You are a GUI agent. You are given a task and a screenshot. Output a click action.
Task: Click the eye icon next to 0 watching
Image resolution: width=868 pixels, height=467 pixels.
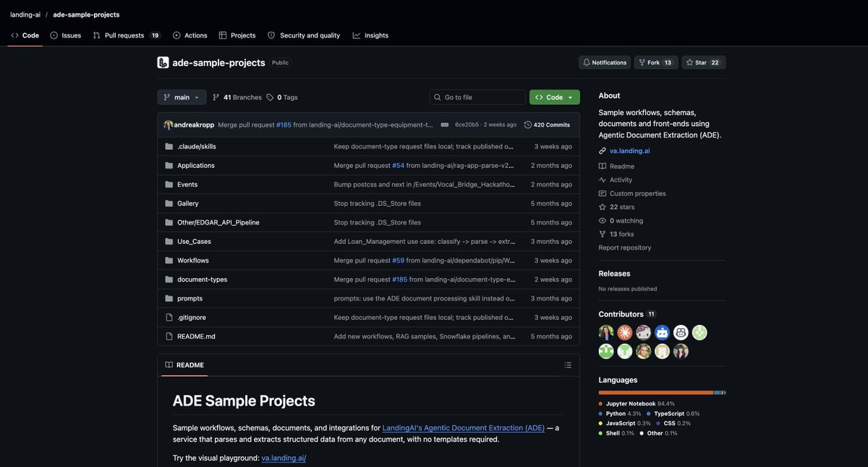pos(603,221)
